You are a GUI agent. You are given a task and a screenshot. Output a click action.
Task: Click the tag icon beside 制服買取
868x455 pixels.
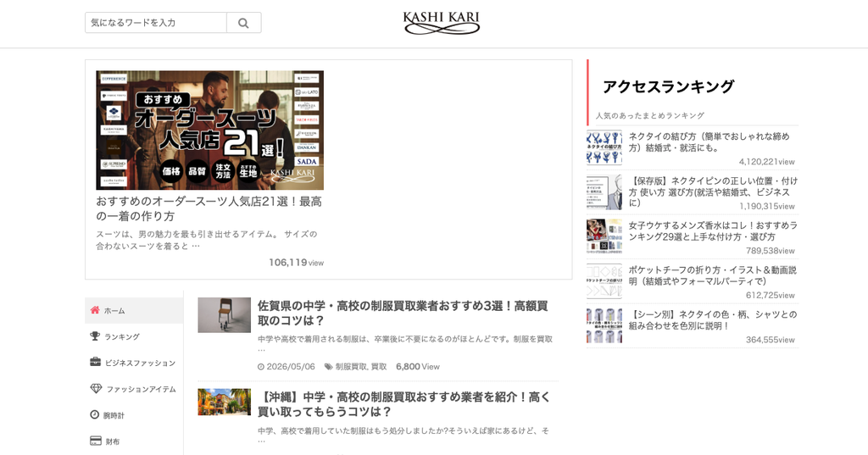(328, 366)
